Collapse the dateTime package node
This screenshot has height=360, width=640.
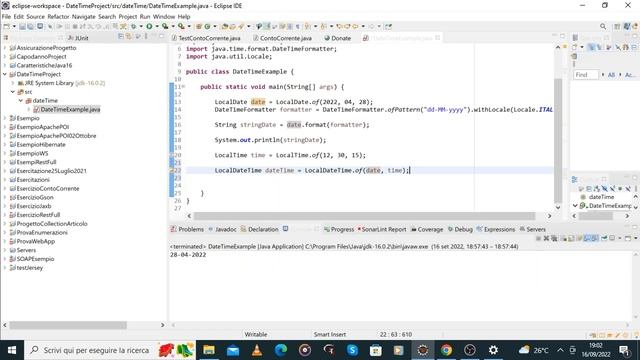coord(21,100)
